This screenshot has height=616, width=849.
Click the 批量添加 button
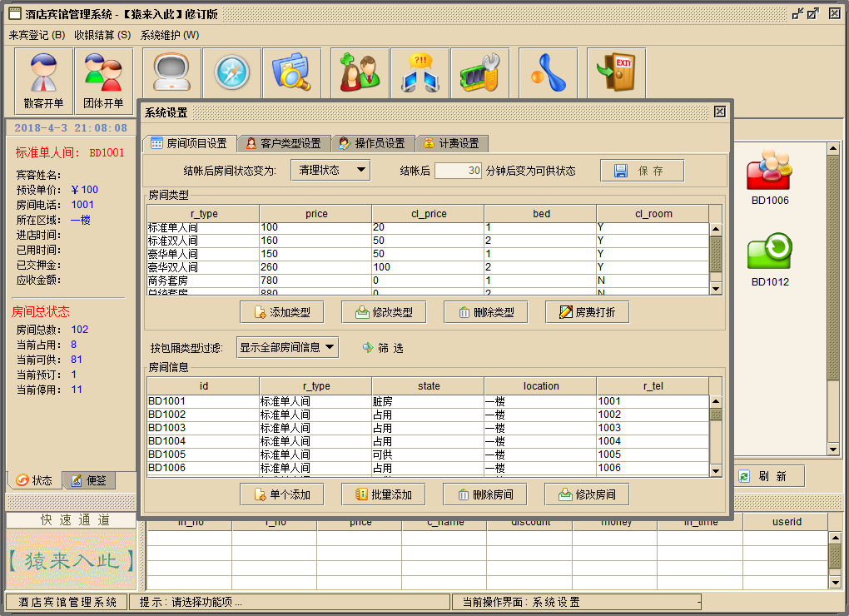(x=384, y=494)
